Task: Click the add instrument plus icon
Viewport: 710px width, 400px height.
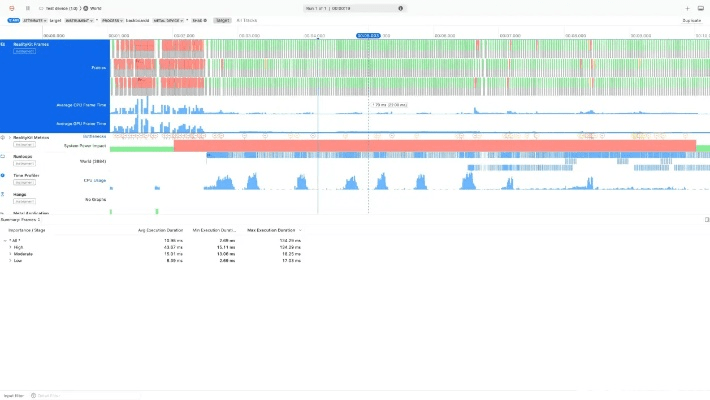Action: (687, 7)
